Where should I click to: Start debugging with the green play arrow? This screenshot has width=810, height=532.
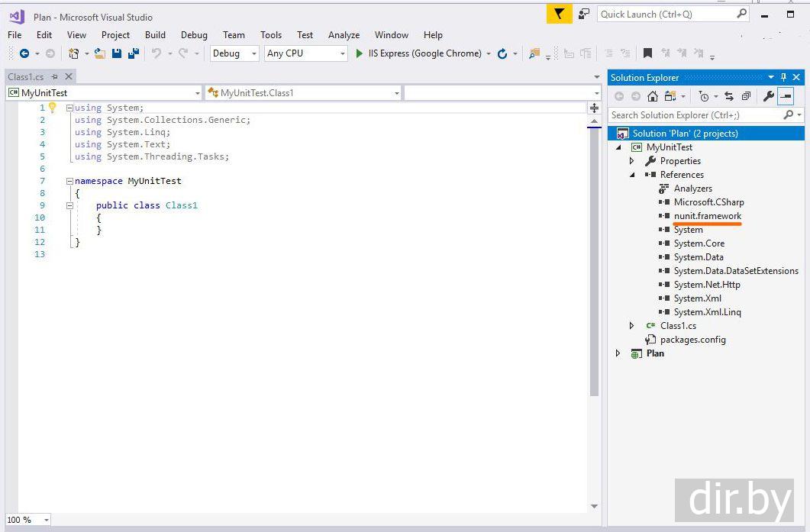[359, 53]
